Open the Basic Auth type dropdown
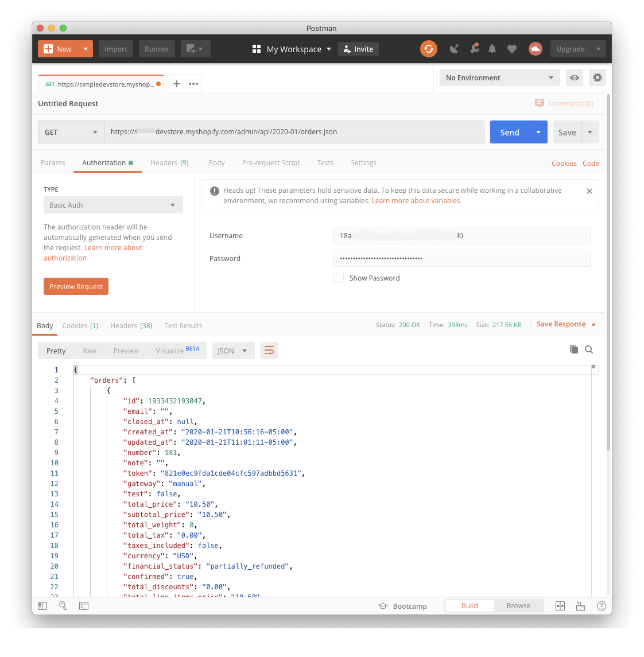This screenshot has height=657, width=644. tap(113, 205)
